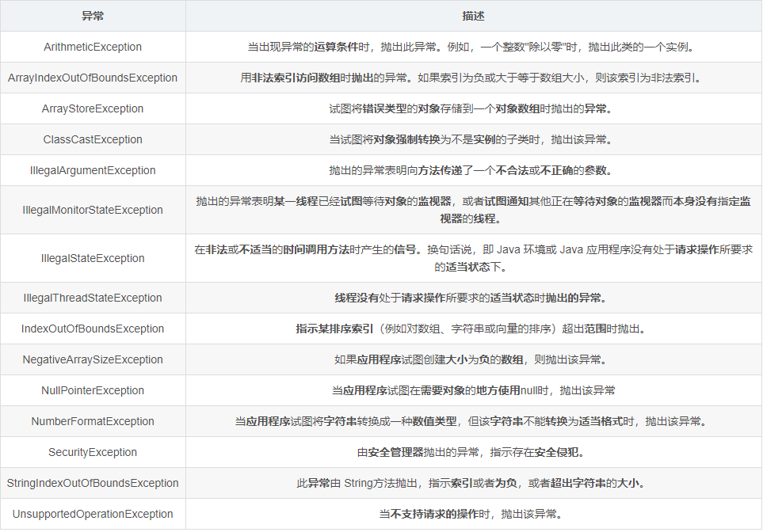Click the IllegalMonitorStateException cell
763x532 pixels.
click(93, 210)
